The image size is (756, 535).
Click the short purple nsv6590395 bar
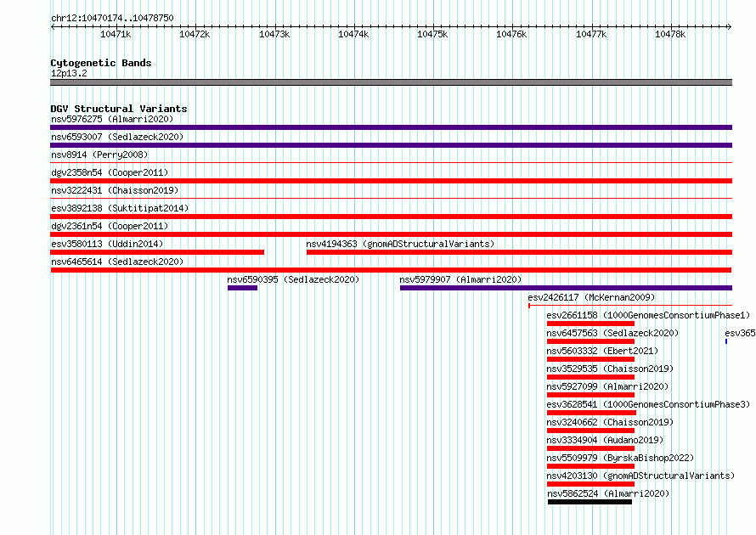click(243, 288)
